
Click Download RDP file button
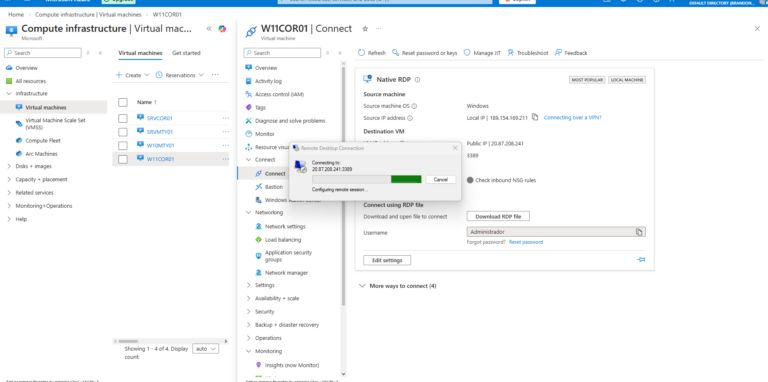click(498, 216)
